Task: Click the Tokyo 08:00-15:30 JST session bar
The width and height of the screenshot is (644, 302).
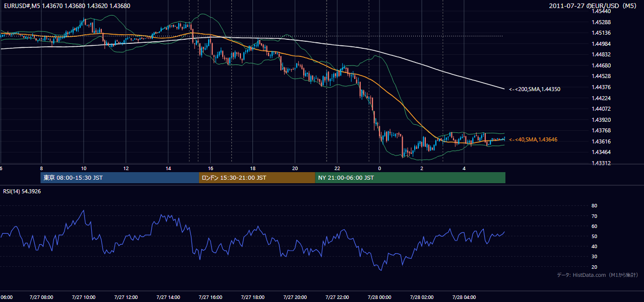Action: click(x=120, y=178)
